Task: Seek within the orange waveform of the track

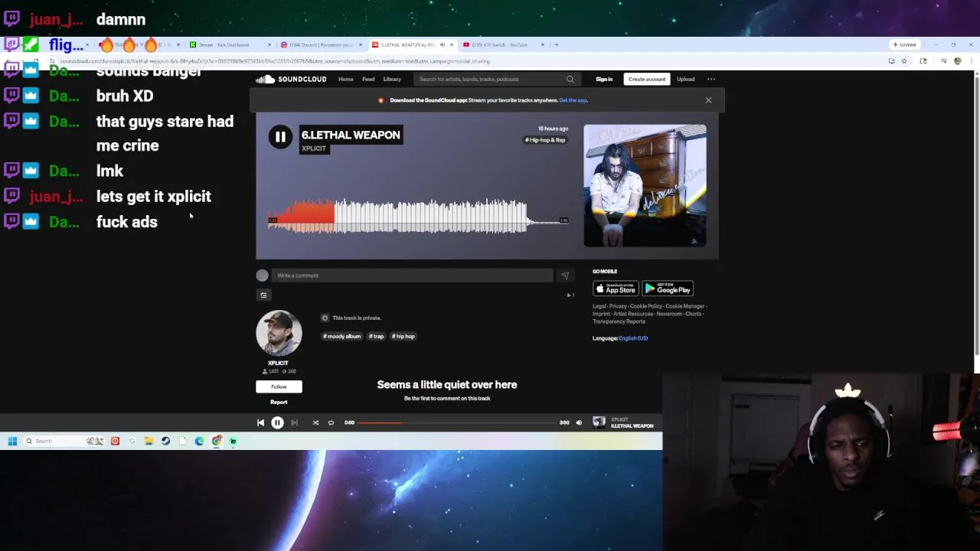Action: [x=300, y=217]
